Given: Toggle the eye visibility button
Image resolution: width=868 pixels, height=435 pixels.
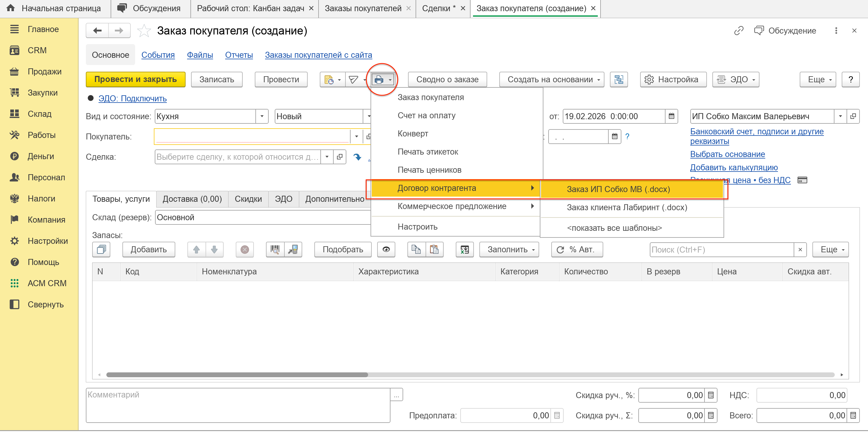Looking at the screenshot, I should [386, 250].
